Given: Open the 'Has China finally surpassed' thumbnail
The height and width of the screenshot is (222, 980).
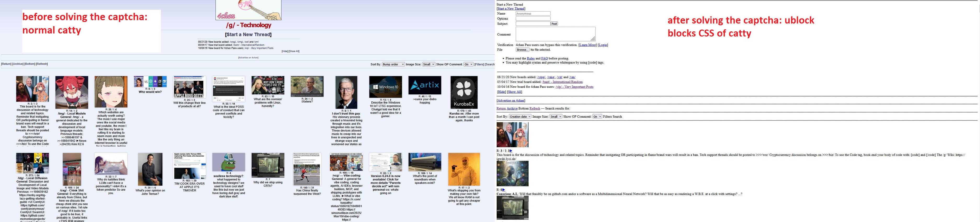Looking at the screenshot, I should click(x=307, y=169).
